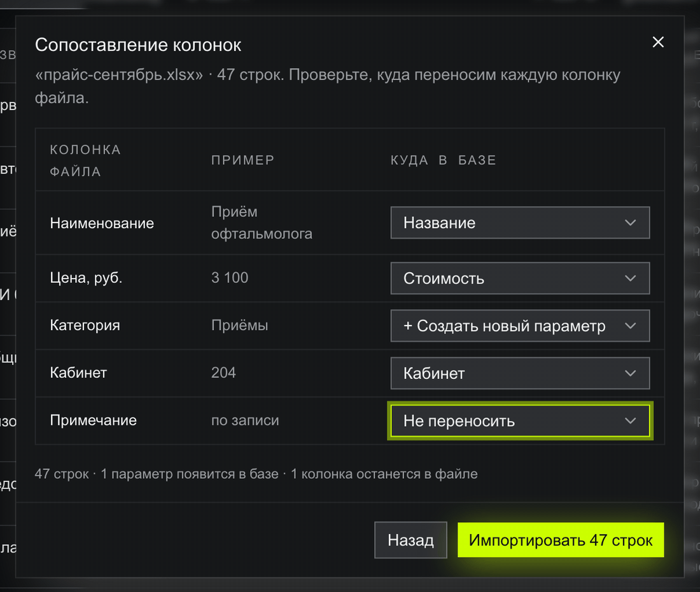Viewport: 700px width, 592px height.
Task: Go back with the Назад button
Action: [410, 540]
